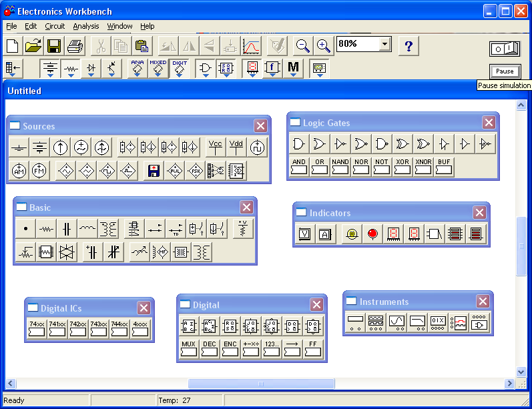Click the vertical scrollbar thumb
The height and width of the screenshot is (409, 532).
pos(521,246)
